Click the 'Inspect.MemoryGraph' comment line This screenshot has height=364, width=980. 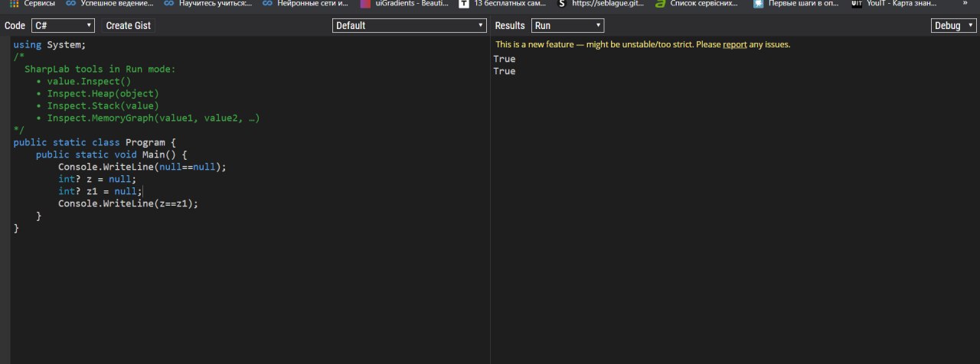[148, 118]
